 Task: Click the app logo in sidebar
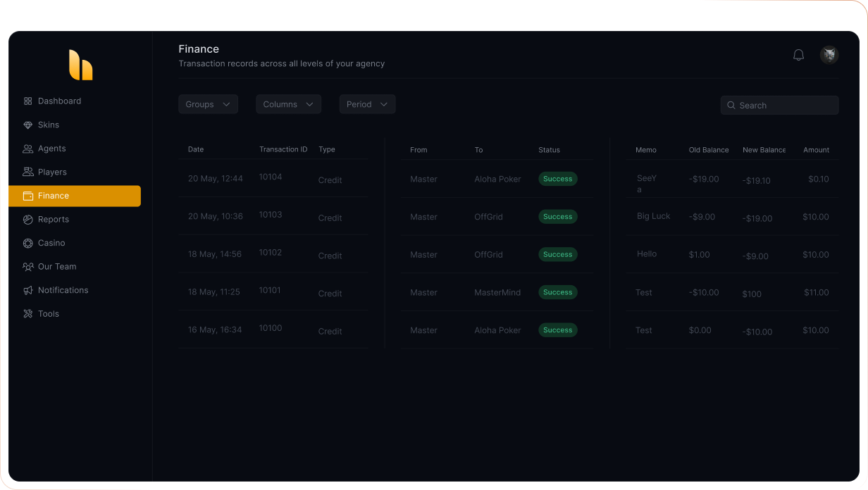[80, 65]
